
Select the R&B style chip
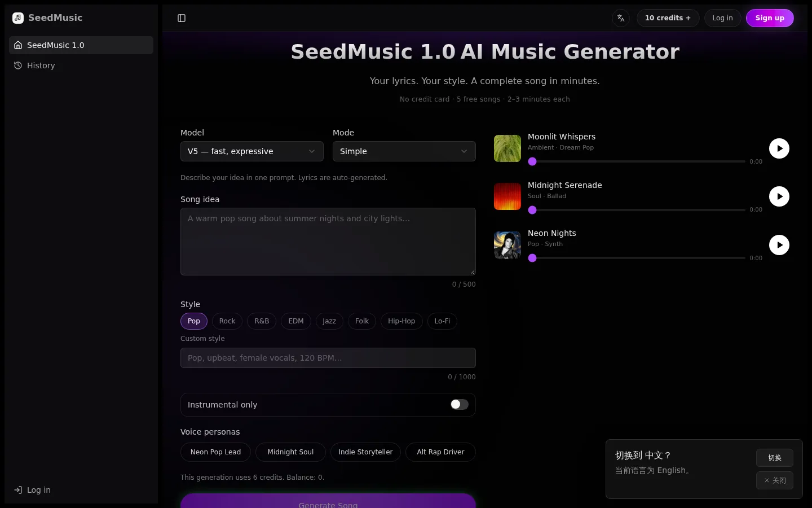(262, 321)
